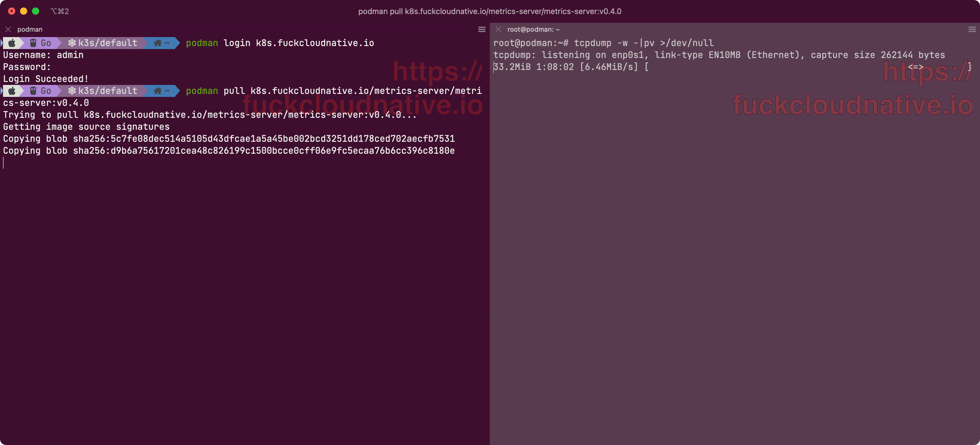The image size is (980, 445).
Task: Click the 'Username: admin' line
Action: coord(43,55)
